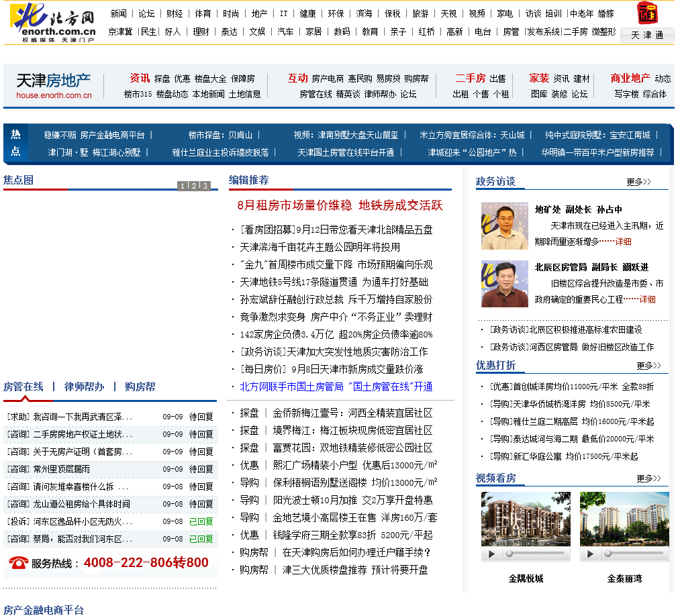
Task: Open the red 福 icon above 天津通
Action: 647,13
